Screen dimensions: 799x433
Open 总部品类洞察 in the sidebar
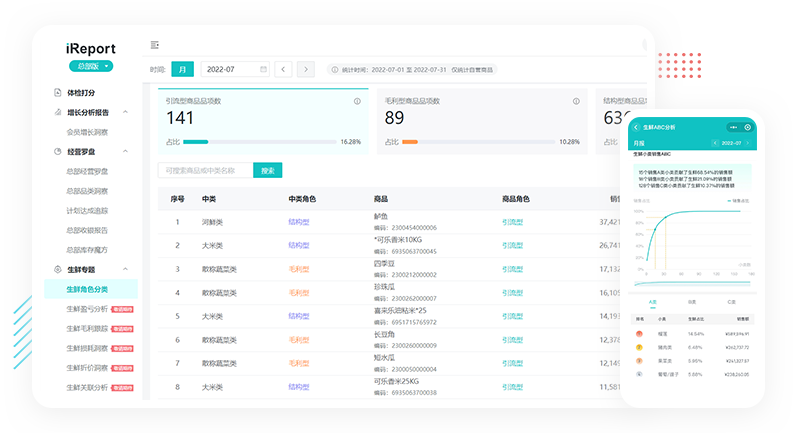coord(87,191)
